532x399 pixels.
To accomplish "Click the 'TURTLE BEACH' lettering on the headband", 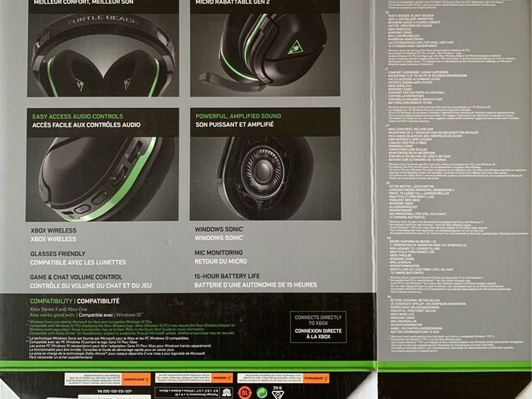I will click(x=103, y=21).
